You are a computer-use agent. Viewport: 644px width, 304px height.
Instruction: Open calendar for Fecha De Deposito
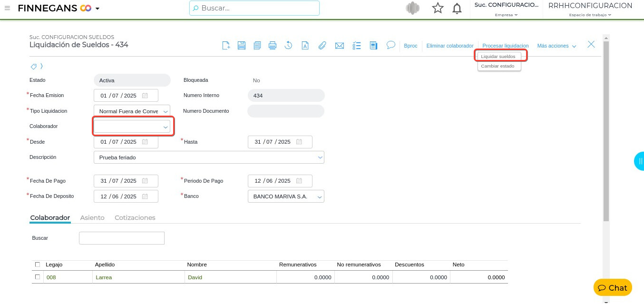tap(145, 196)
